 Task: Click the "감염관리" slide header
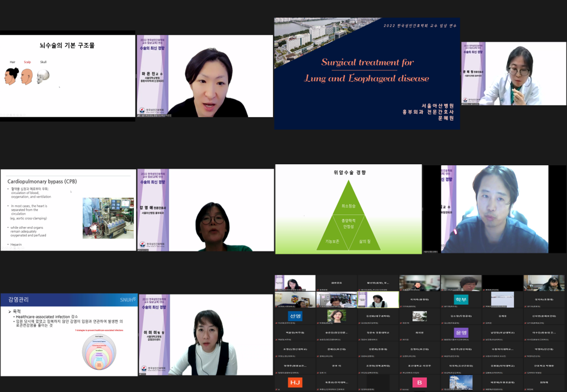[x=18, y=300]
